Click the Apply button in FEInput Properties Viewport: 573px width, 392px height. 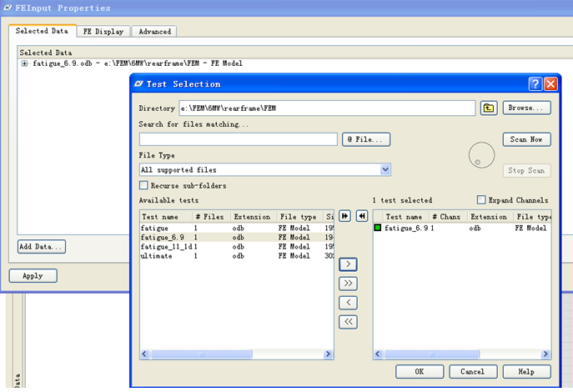click(33, 276)
